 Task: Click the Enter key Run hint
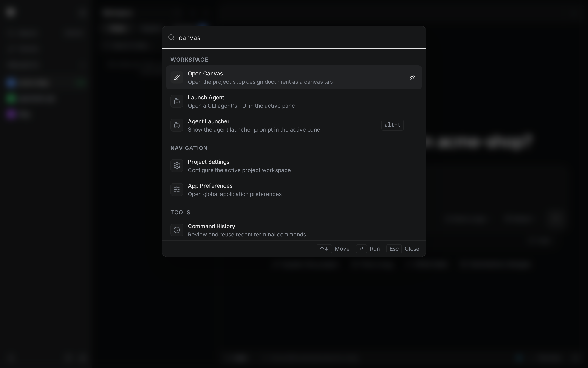click(x=361, y=249)
